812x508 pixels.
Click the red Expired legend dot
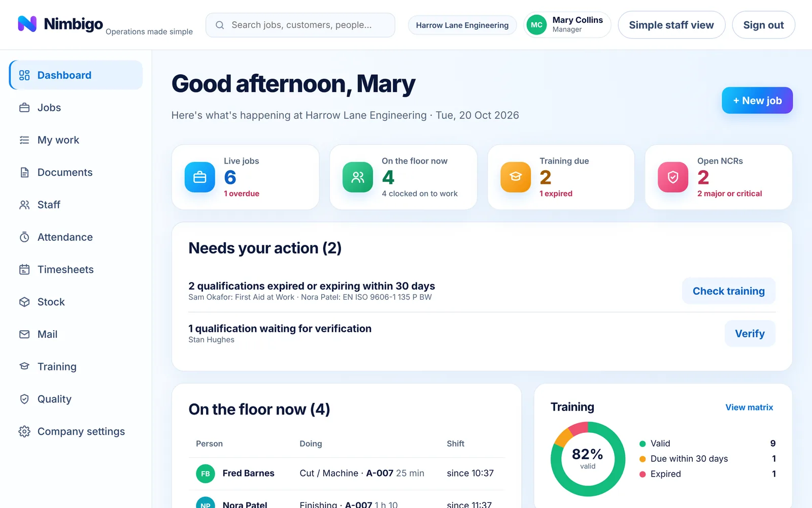[x=642, y=474]
